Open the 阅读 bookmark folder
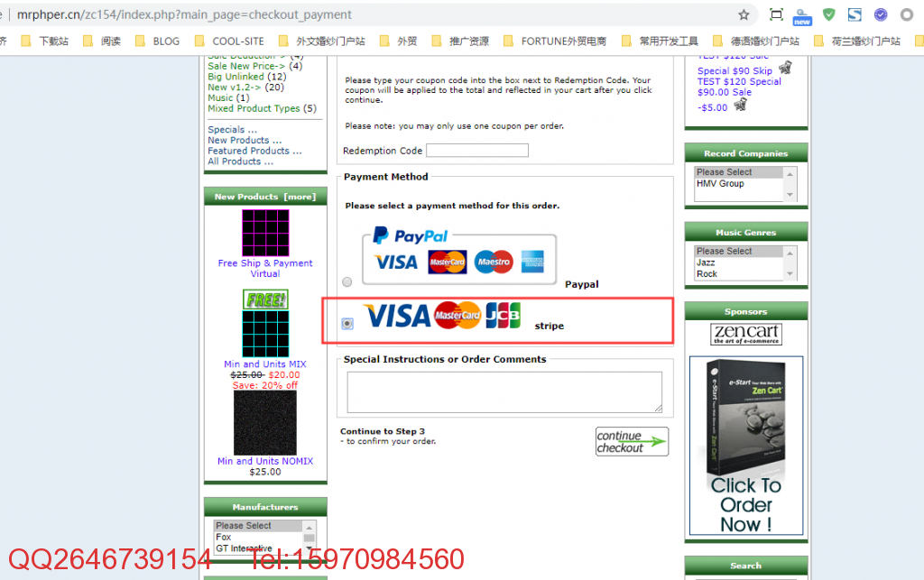 pyautogui.click(x=102, y=41)
